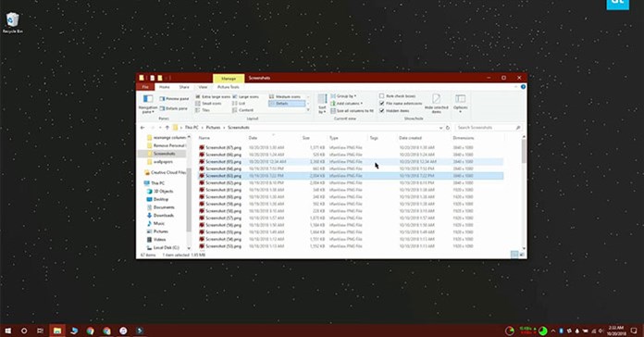This screenshot has height=337, width=644.
Task: Open the Windows Start menu
Action: 7,331
